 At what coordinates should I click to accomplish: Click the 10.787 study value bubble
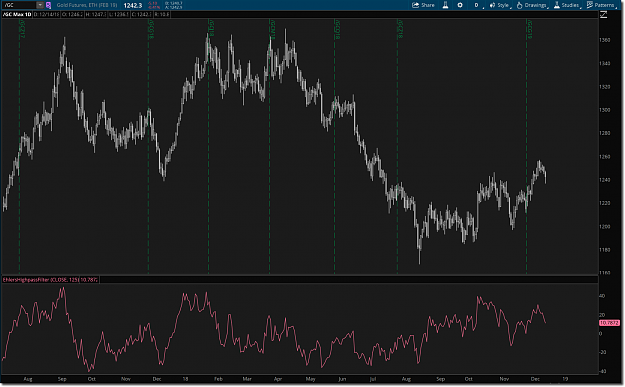89,280
